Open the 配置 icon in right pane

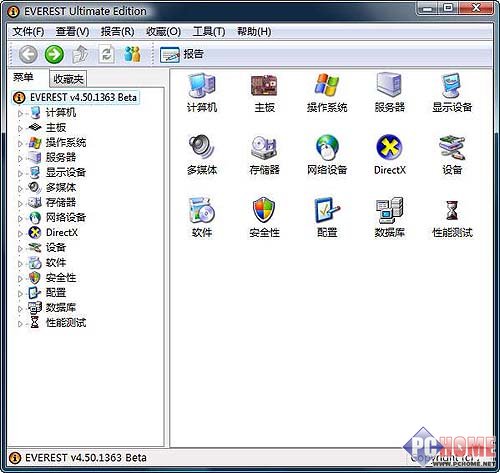click(x=327, y=217)
